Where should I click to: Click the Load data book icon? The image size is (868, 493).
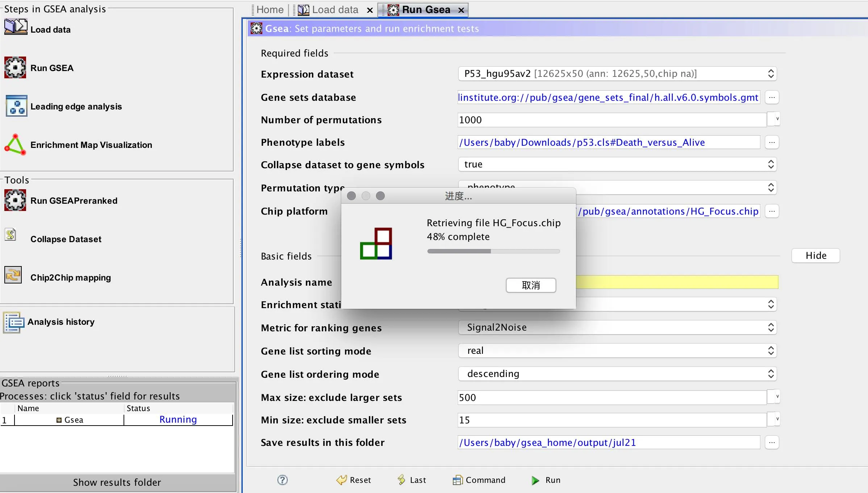16,27
